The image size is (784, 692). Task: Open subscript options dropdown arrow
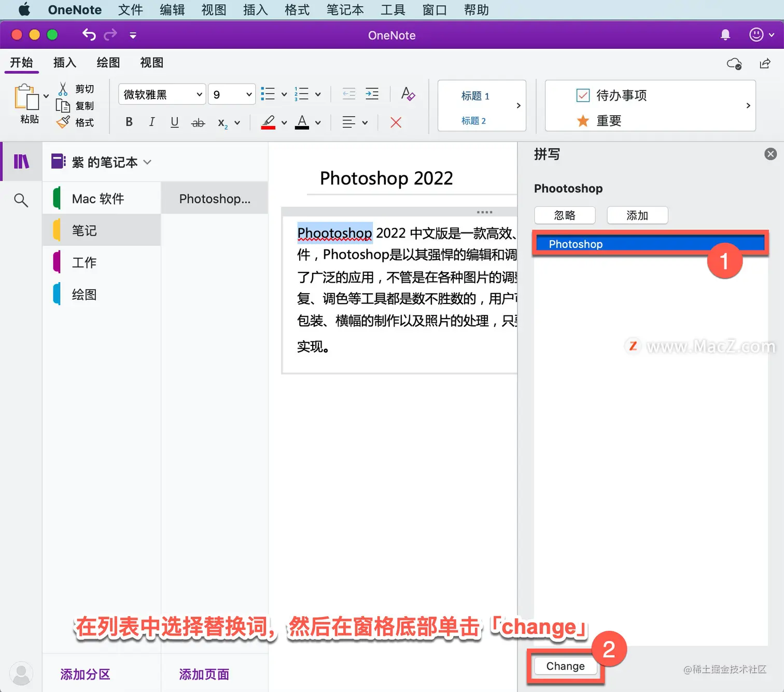click(x=237, y=123)
